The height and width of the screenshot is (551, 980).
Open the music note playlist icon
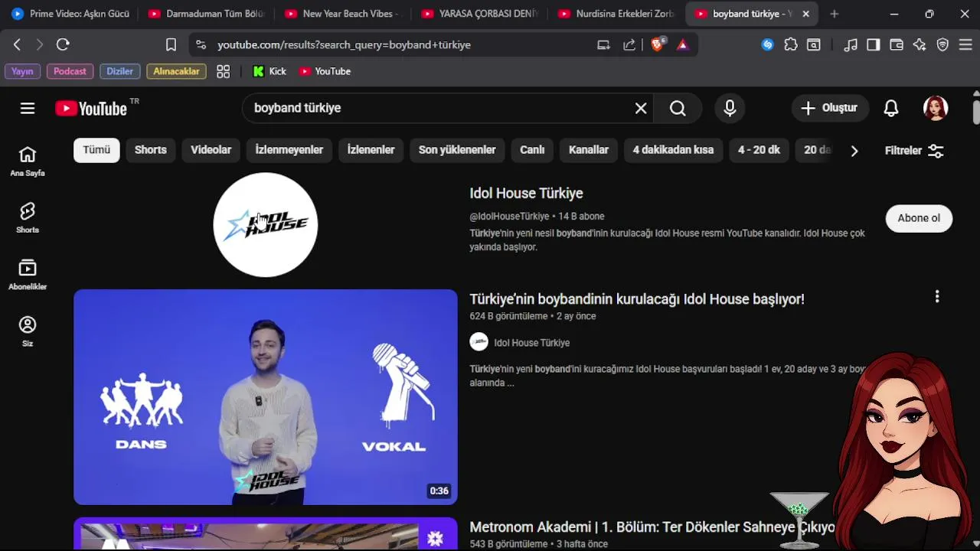[x=851, y=45]
